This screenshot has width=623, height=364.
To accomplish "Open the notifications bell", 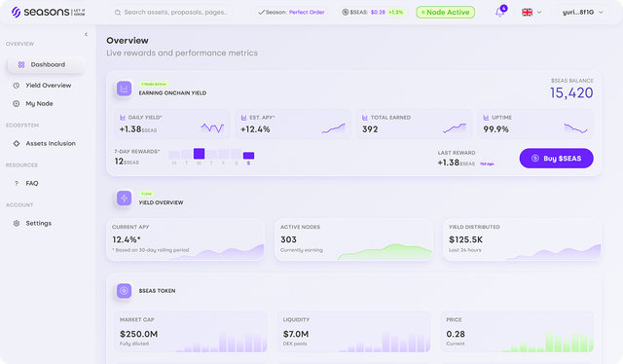I will (x=499, y=13).
